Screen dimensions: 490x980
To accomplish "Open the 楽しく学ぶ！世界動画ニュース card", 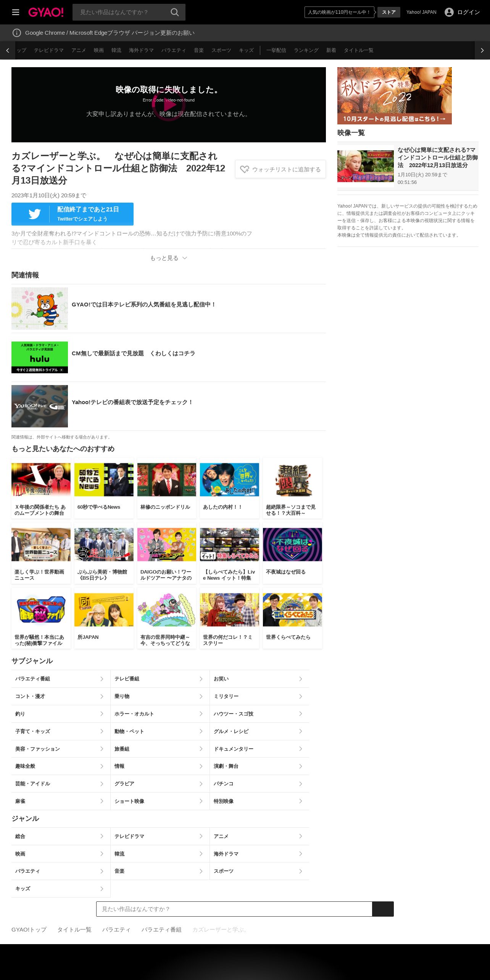I will (41, 553).
